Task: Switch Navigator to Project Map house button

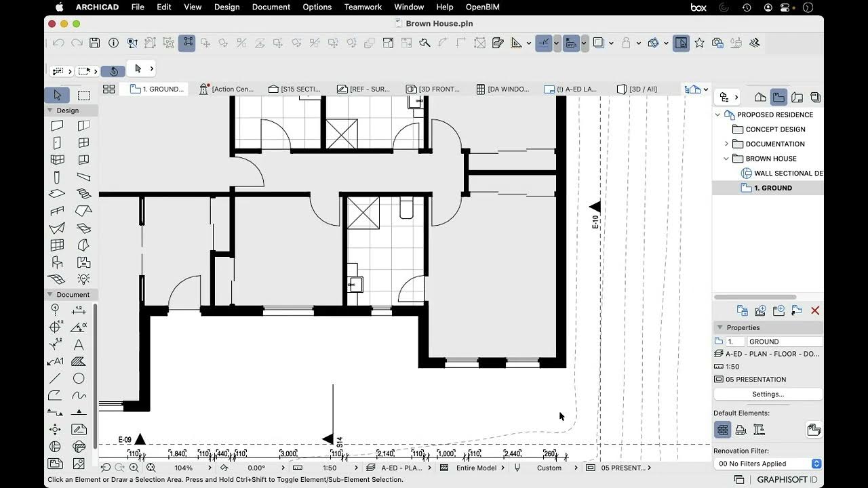Action: pos(760,97)
